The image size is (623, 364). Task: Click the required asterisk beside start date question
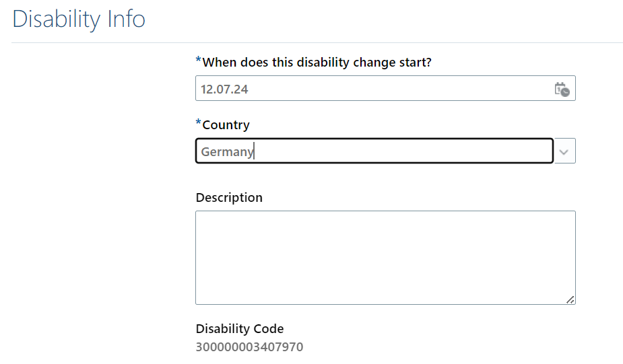pyautogui.click(x=198, y=60)
